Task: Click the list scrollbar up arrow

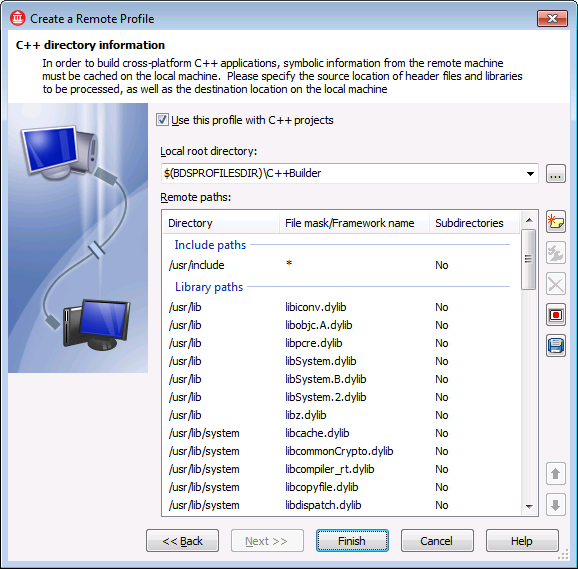Action: tap(529, 220)
